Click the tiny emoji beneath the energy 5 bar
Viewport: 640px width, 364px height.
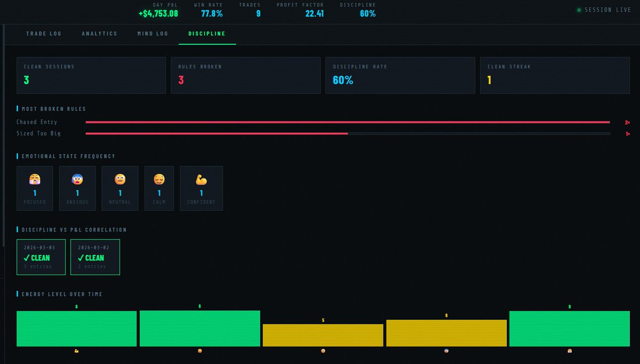coord(323,351)
